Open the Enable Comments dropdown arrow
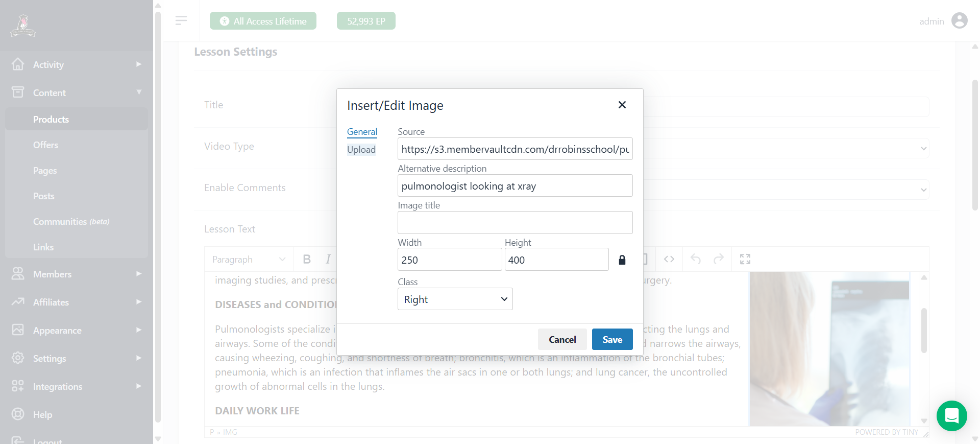980x444 pixels. [x=923, y=190]
